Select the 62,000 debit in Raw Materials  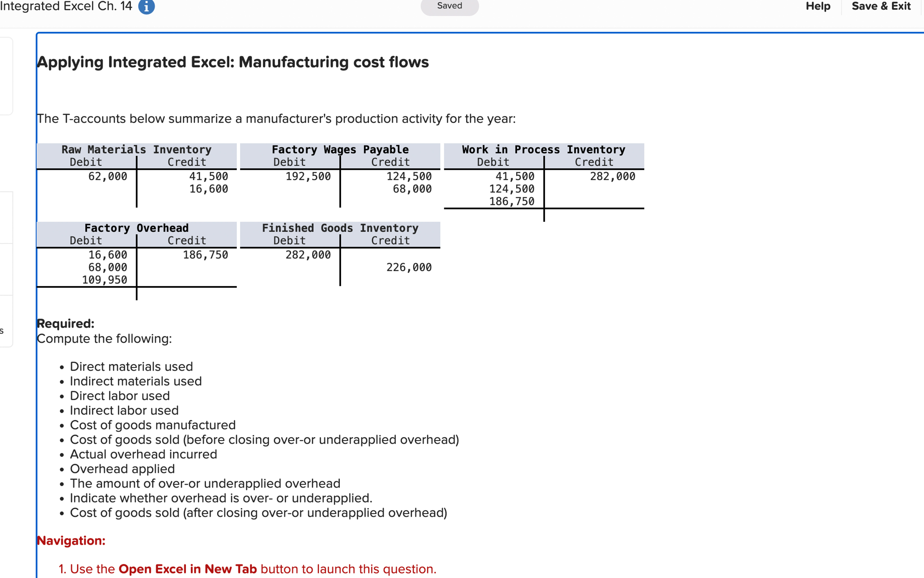click(108, 176)
